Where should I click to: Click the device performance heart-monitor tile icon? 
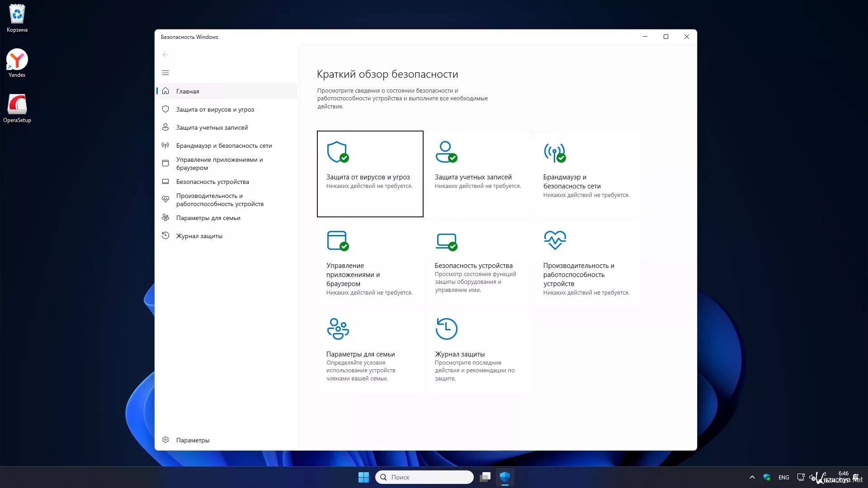[x=555, y=240]
